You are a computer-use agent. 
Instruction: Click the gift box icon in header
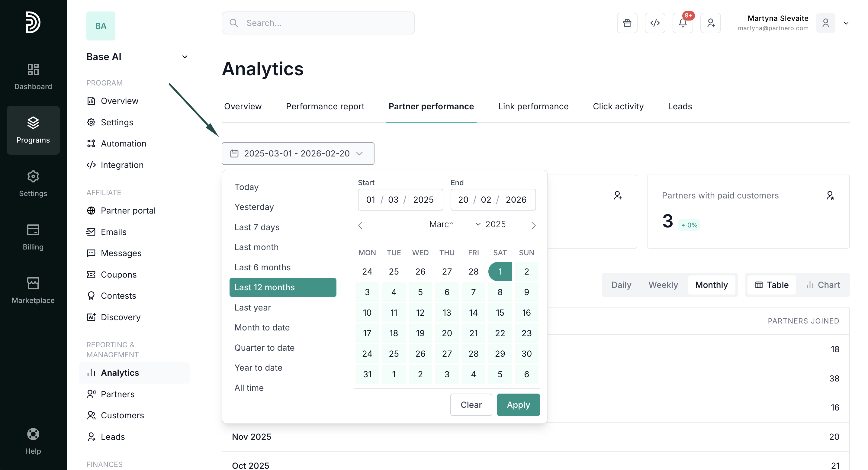(627, 23)
